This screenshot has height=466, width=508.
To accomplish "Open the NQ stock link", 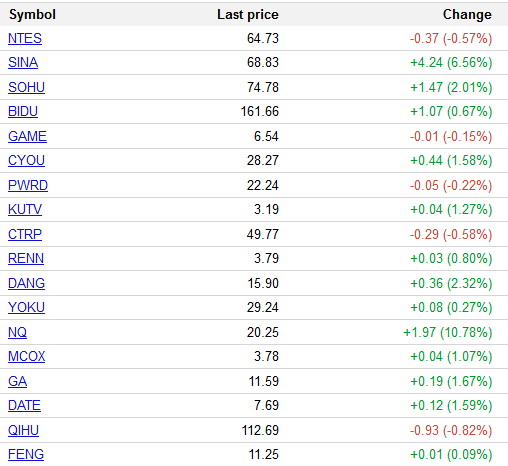I will (17, 332).
